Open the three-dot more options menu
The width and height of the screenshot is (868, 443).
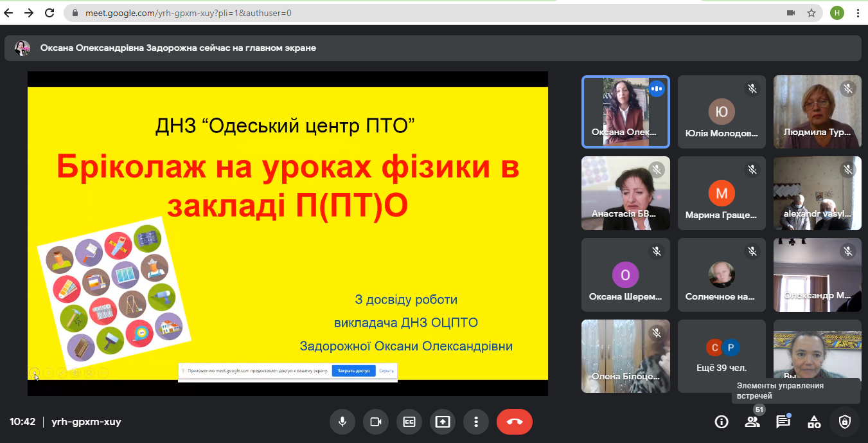click(476, 422)
